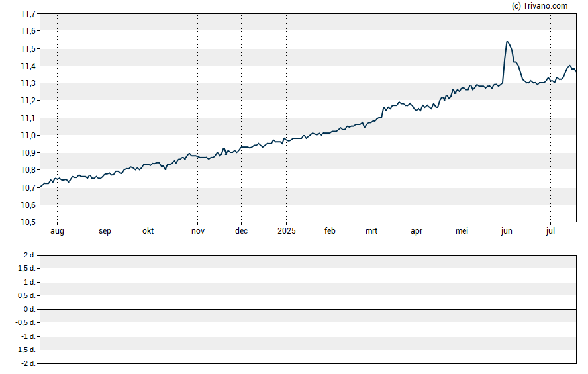Viewport: 588px width, 374px height.
Task: Click the 11,1 price axis label
Action: coord(28,118)
